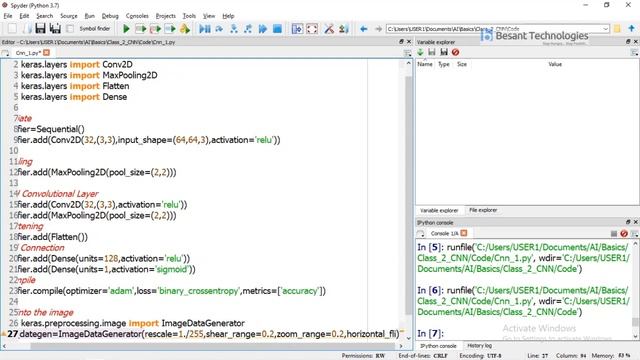Click Run selection or current line icon
The height and width of the screenshot is (360, 640).
click(x=170, y=29)
